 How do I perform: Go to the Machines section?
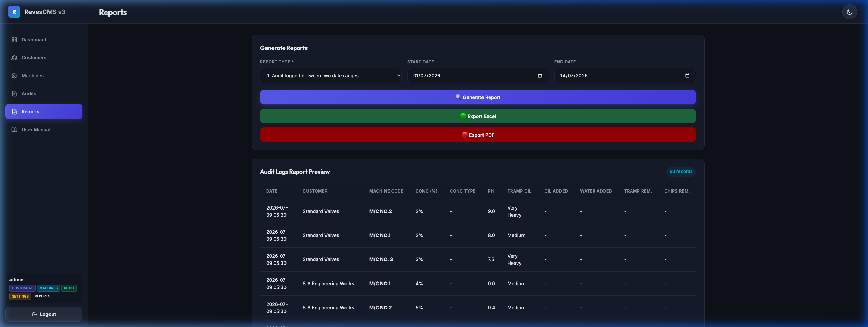(44, 76)
